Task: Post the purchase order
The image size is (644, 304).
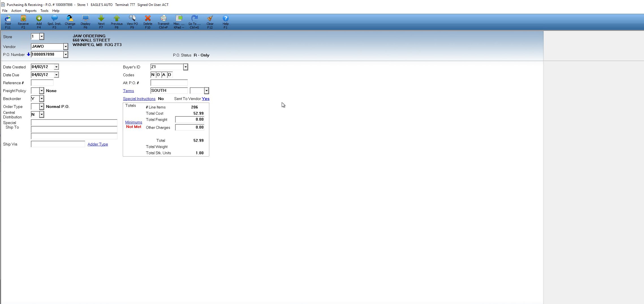Action: [8, 22]
